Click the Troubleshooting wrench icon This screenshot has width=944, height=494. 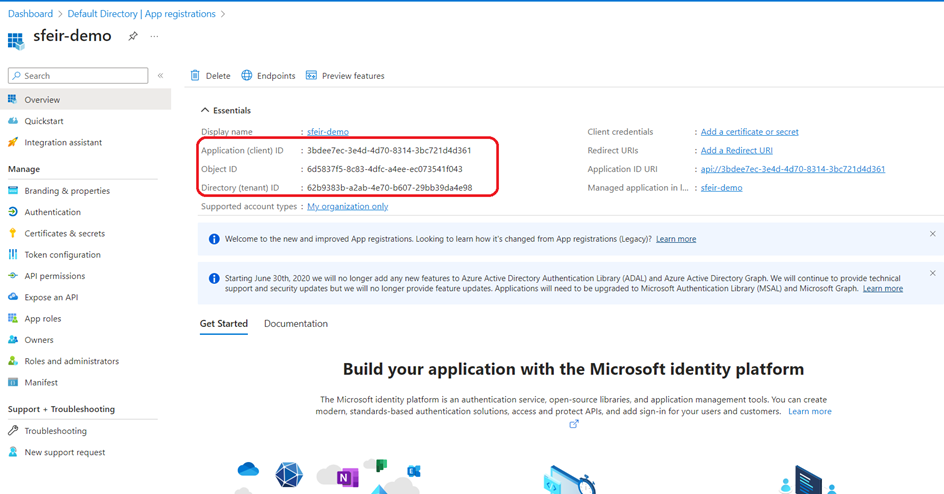coord(13,430)
